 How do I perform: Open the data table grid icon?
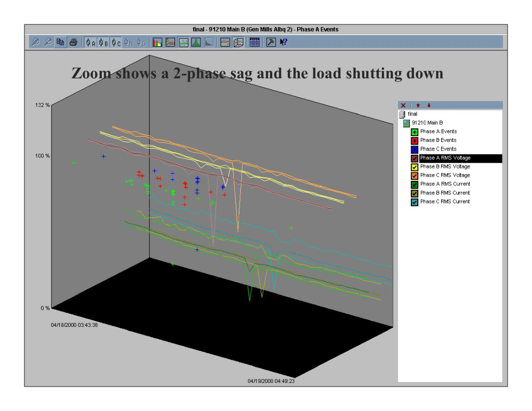coord(255,43)
